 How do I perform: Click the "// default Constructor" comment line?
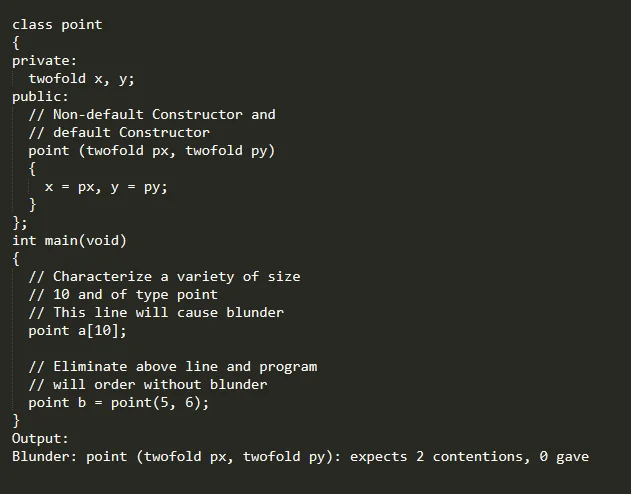coord(119,133)
